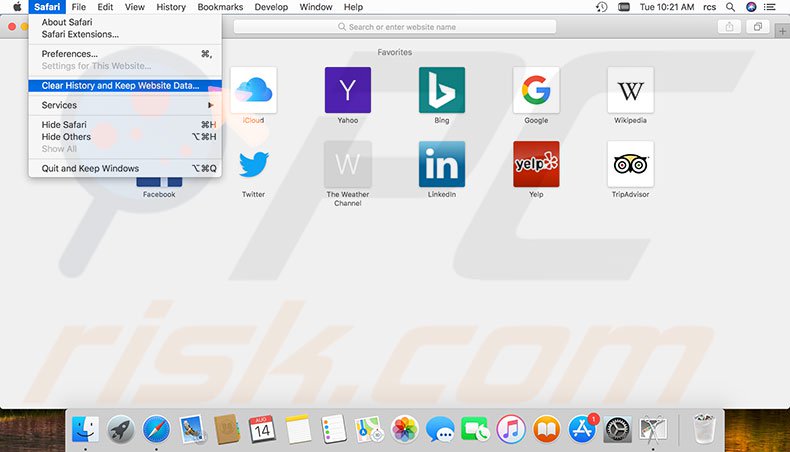The image size is (790, 452).
Task: Open the Twitter favorite tile
Action: (x=253, y=164)
